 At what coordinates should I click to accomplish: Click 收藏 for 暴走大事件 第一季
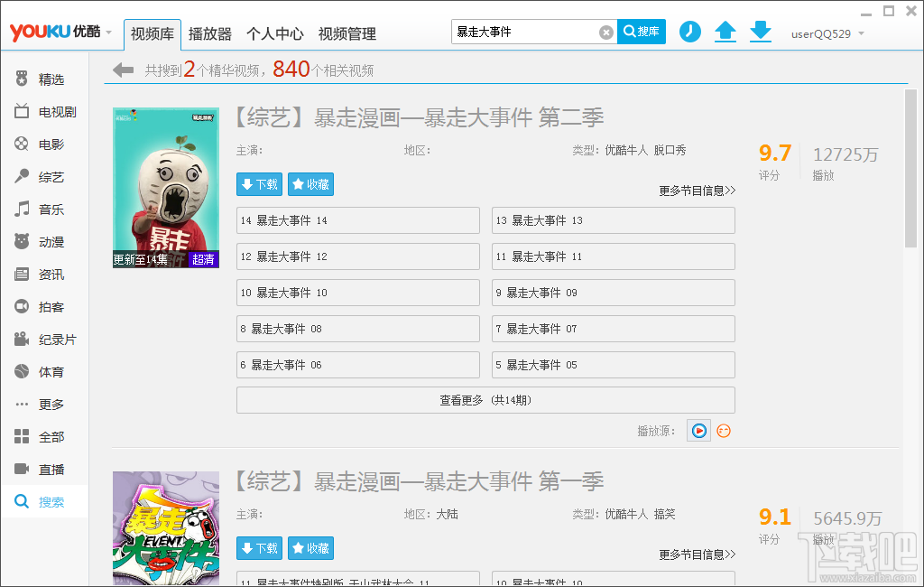[x=310, y=548]
